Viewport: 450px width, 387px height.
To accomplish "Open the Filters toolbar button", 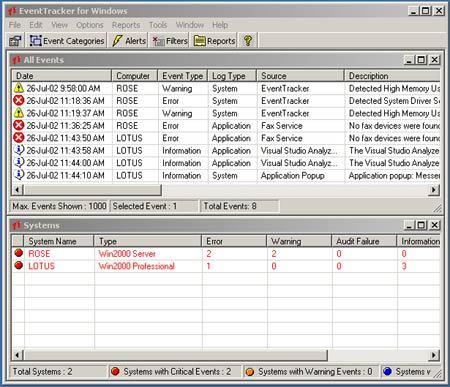I will (x=170, y=41).
